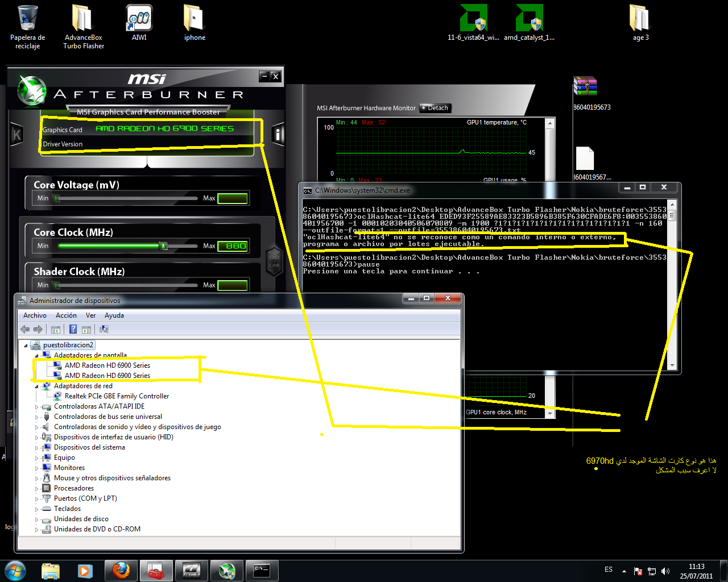This screenshot has height=582, width=728.
Task: Click the cmd.exe window vertical scrollbar
Action: point(672,284)
